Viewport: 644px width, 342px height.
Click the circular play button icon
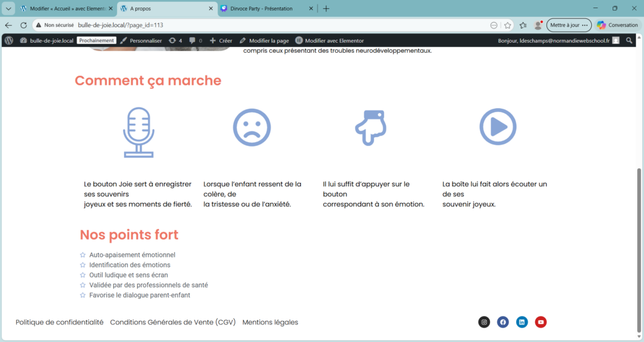[498, 127]
